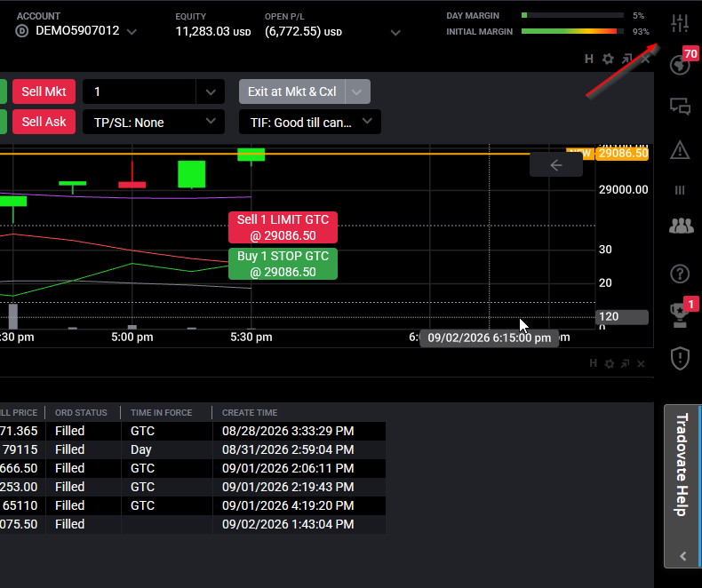Close the orders panel
The image size is (702, 588).
[641, 364]
